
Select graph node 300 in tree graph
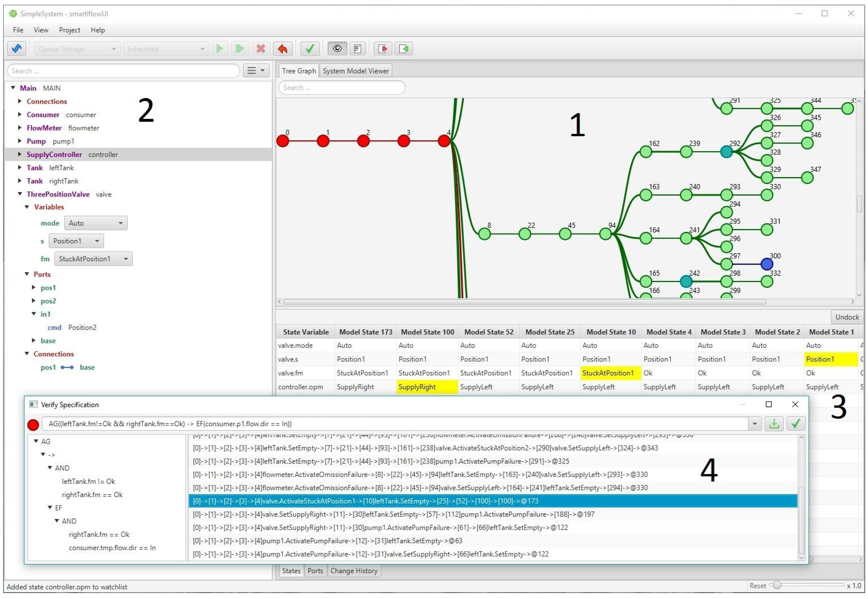pos(766,264)
